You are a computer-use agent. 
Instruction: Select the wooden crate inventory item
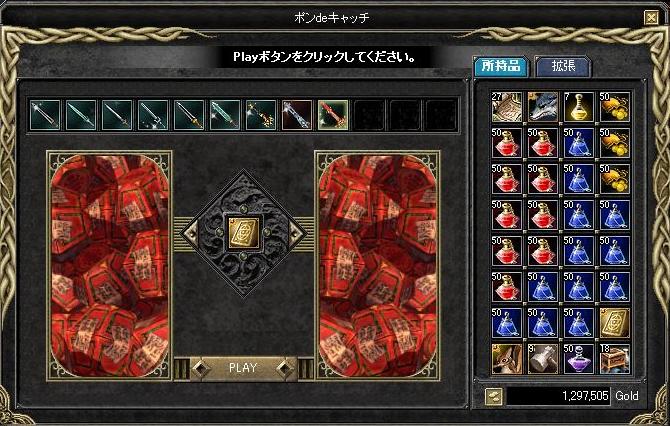pos(614,359)
